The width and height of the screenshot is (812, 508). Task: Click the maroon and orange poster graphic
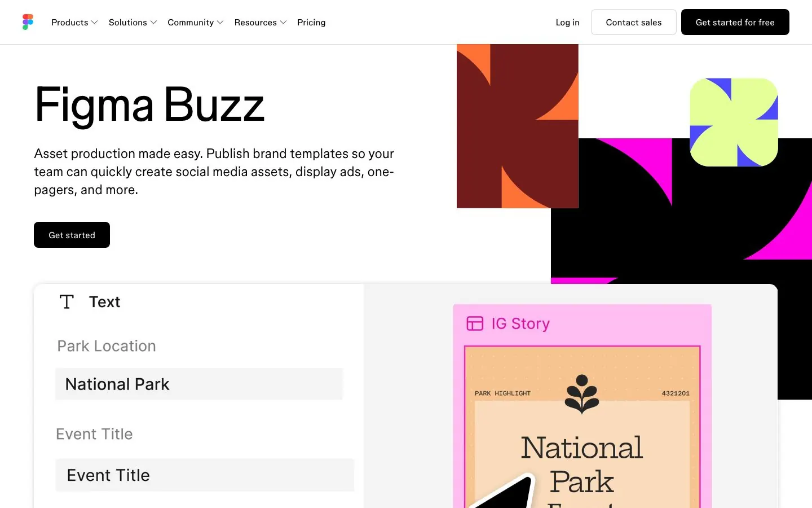518,126
